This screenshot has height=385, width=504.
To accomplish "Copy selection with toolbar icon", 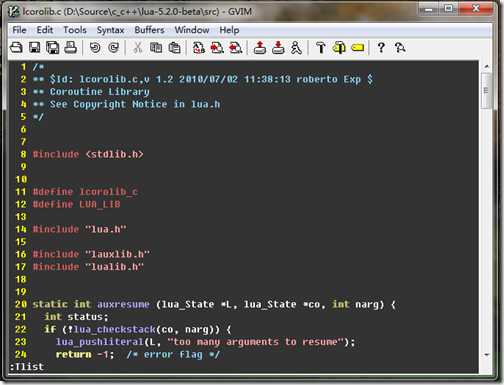I will [156, 48].
